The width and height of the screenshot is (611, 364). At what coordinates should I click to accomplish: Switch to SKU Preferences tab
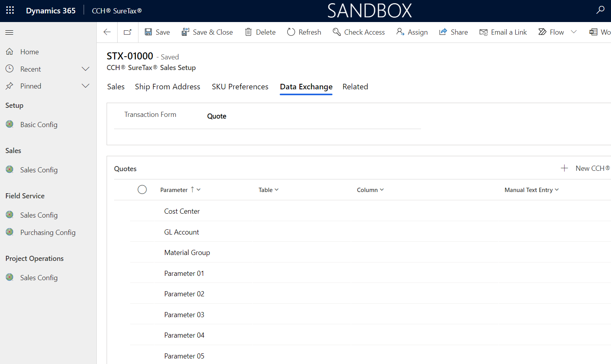click(240, 87)
